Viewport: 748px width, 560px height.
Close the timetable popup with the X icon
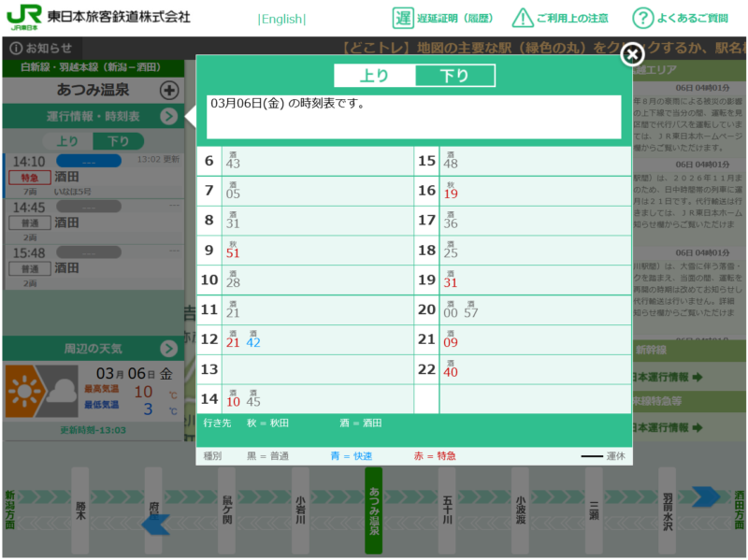633,54
